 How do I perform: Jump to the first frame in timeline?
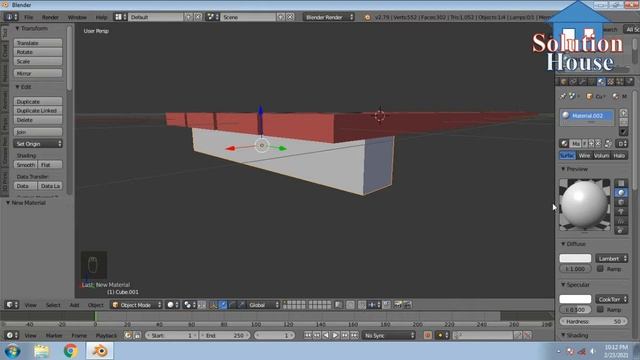click(x=307, y=335)
